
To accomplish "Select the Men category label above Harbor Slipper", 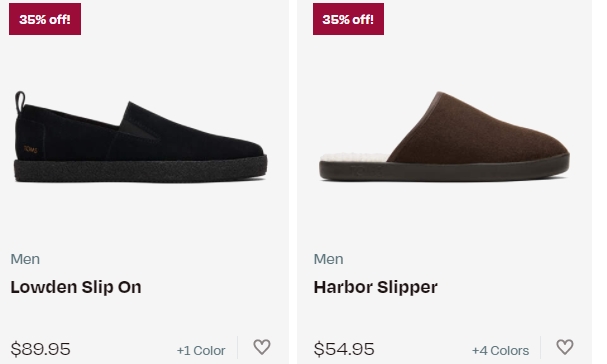I will (328, 259).
